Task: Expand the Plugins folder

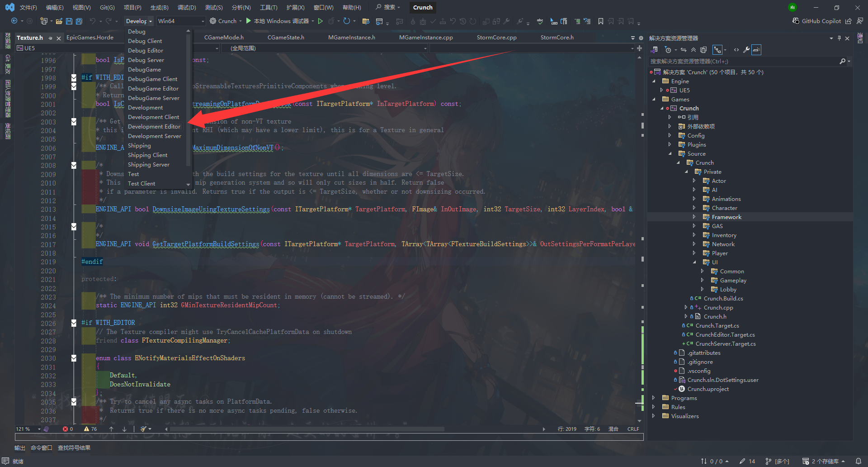Action: pyautogui.click(x=670, y=145)
